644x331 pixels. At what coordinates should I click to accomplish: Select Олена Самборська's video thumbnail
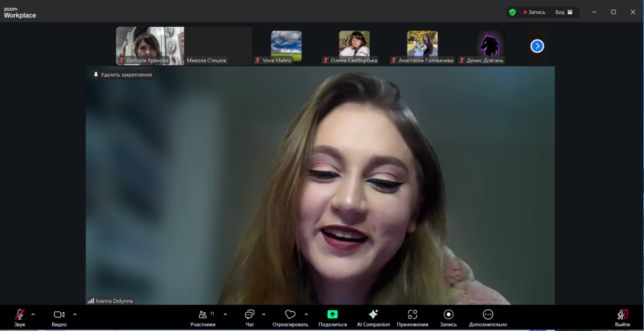[x=354, y=45]
